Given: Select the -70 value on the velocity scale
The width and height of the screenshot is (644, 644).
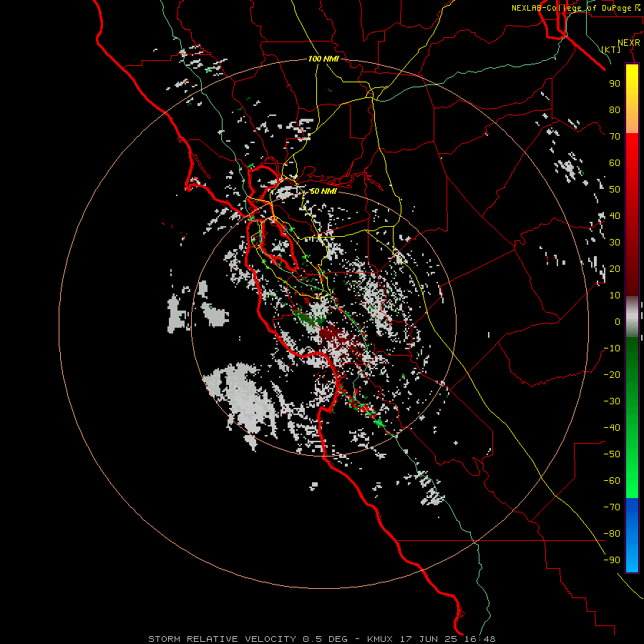Looking at the screenshot, I should coord(612,507).
